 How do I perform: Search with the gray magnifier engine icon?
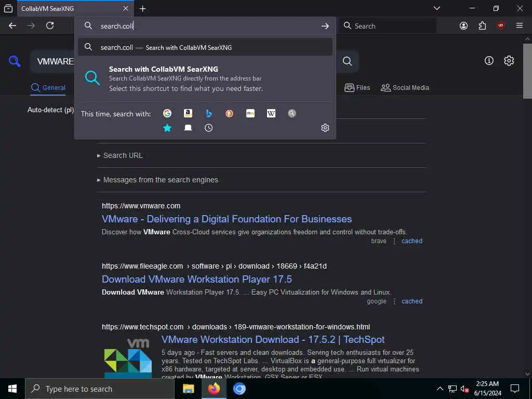[x=292, y=113]
